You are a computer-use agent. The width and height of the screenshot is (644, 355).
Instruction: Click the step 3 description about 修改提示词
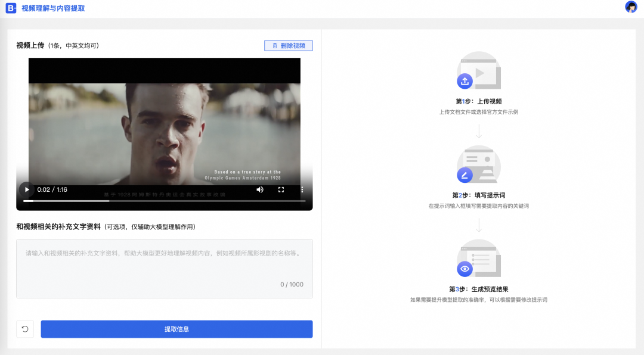point(478,300)
